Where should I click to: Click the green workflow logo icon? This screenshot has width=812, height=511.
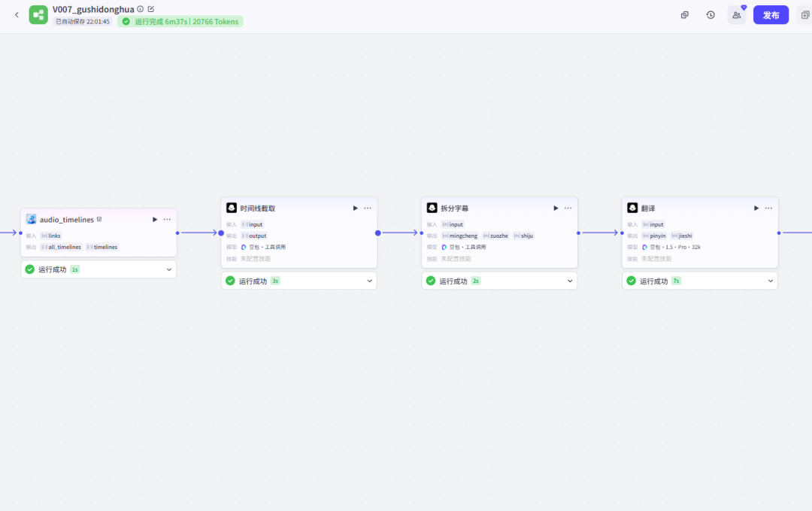(38, 15)
